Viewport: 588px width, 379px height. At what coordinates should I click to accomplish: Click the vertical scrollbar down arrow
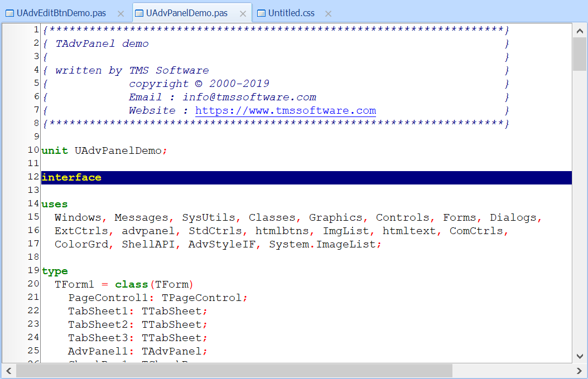tap(580, 356)
